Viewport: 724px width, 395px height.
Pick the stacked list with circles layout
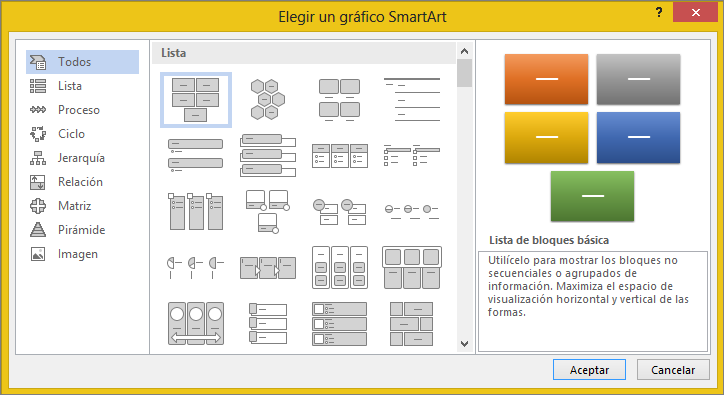point(340,212)
